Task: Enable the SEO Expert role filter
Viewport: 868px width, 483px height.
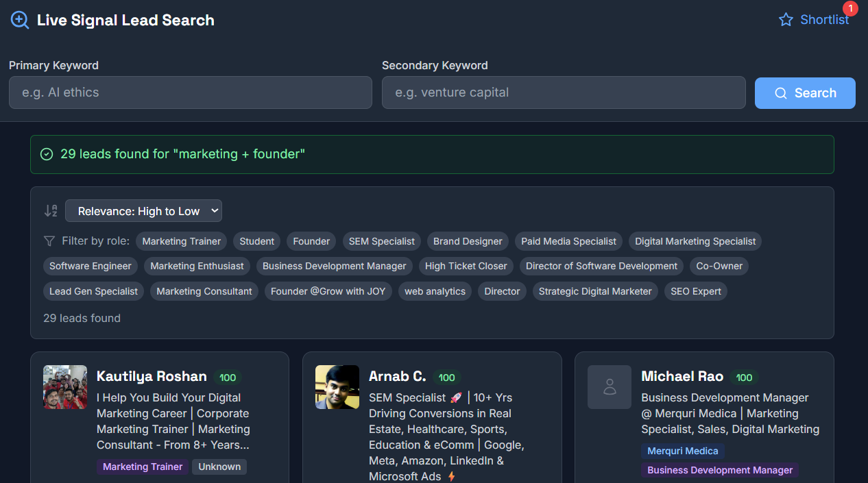Action: (x=695, y=291)
